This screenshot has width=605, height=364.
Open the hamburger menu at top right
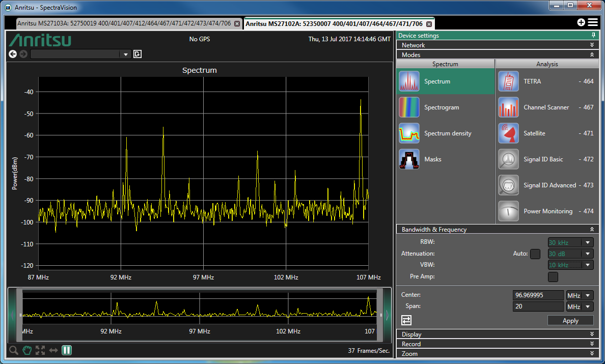pos(592,22)
